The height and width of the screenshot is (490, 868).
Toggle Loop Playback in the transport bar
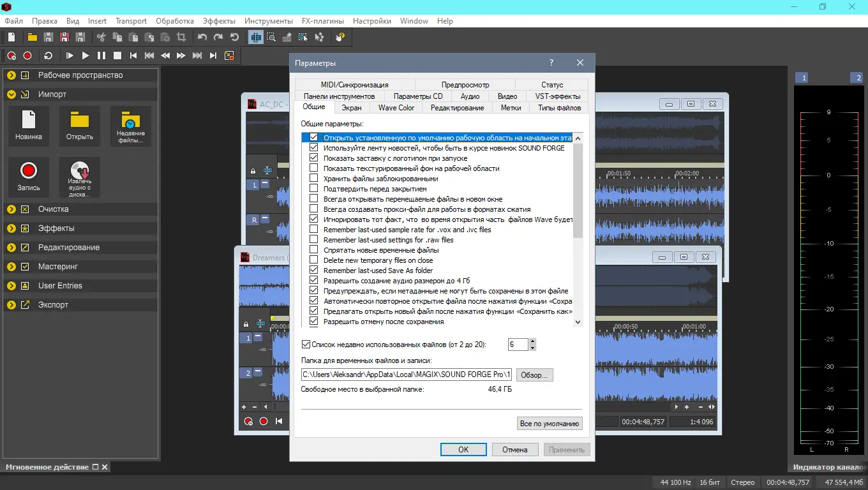(x=48, y=56)
